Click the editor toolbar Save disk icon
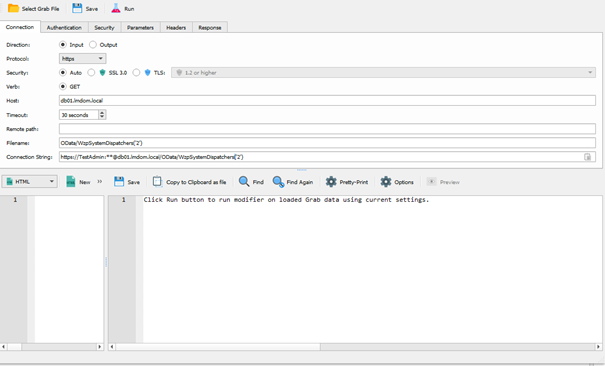 119,182
